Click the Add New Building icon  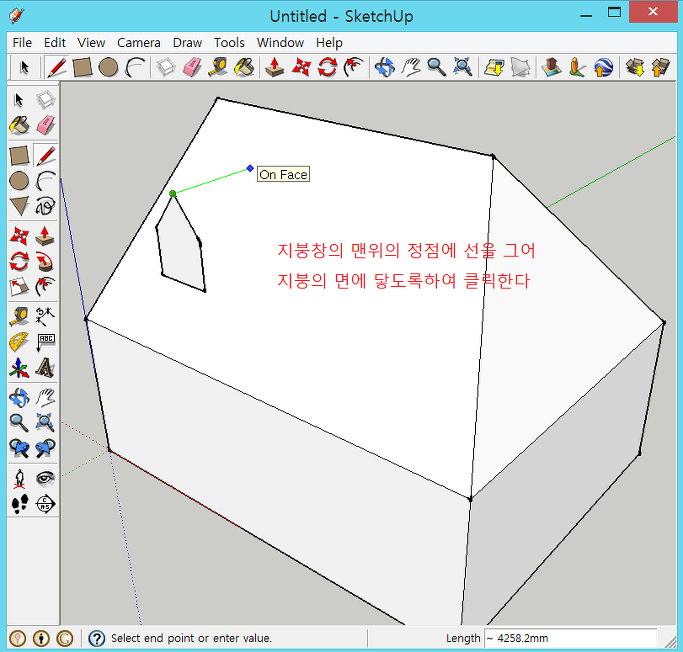point(551,68)
